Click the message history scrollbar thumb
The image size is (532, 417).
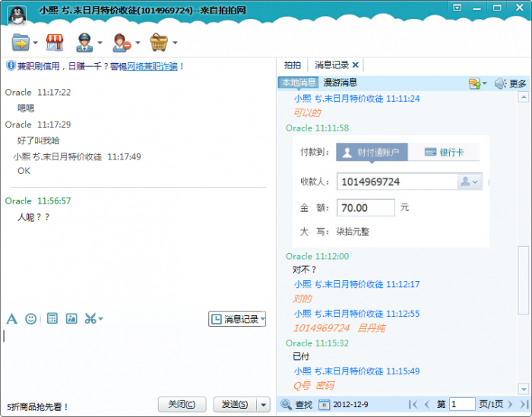click(524, 280)
